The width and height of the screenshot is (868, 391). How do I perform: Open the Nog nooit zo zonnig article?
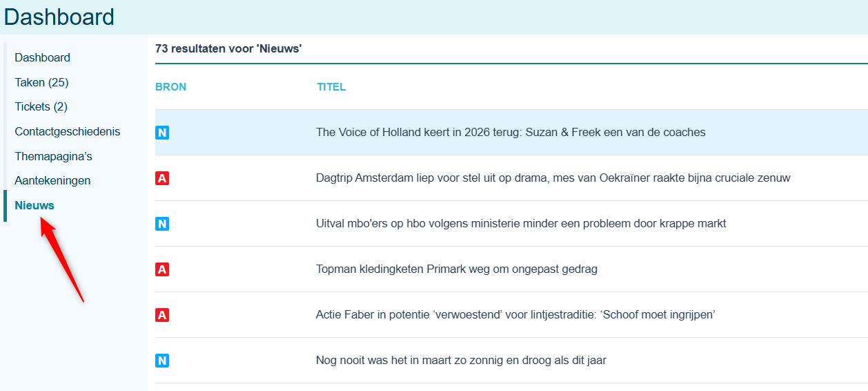tap(461, 360)
